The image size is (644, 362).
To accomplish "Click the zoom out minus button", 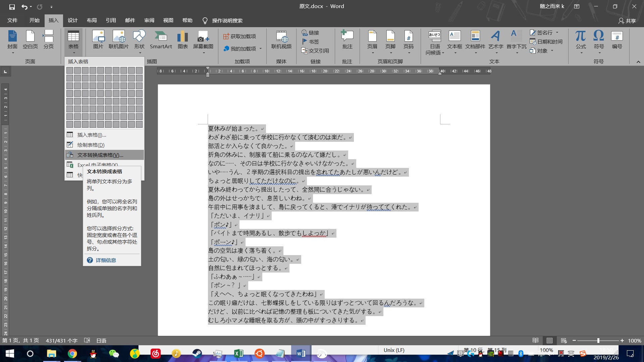I will 574,341.
